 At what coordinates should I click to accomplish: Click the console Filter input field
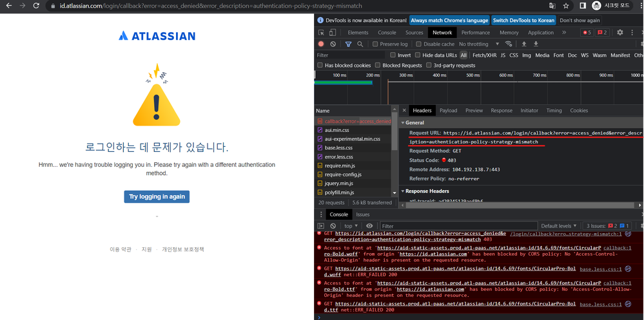459,225
